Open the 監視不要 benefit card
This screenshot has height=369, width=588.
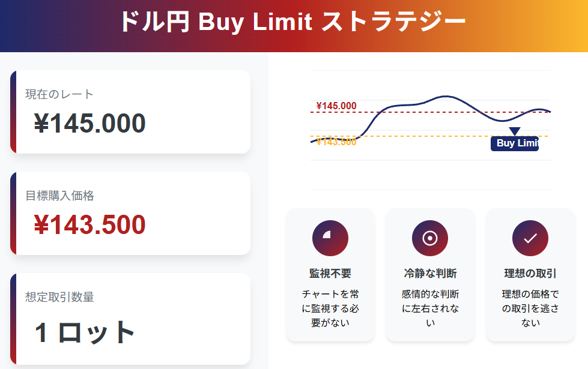pos(330,275)
